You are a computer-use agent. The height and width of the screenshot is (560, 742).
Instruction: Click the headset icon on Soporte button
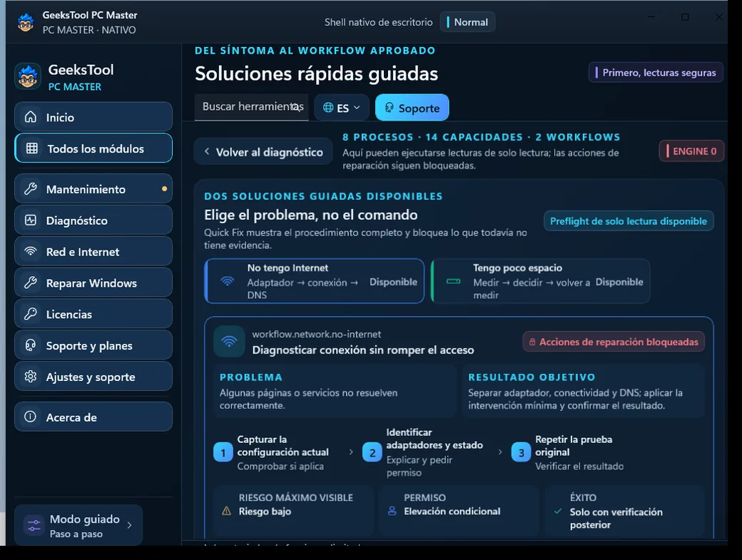click(x=389, y=108)
